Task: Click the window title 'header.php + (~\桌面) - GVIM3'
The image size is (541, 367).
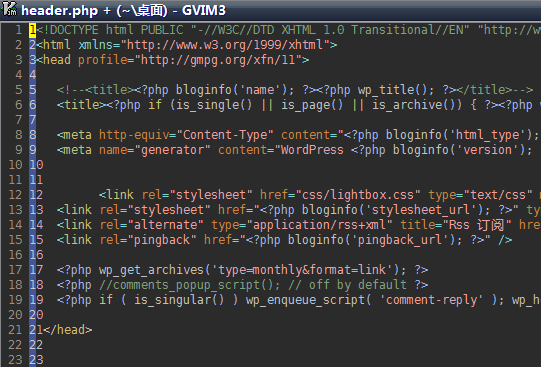Action: [123, 10]
